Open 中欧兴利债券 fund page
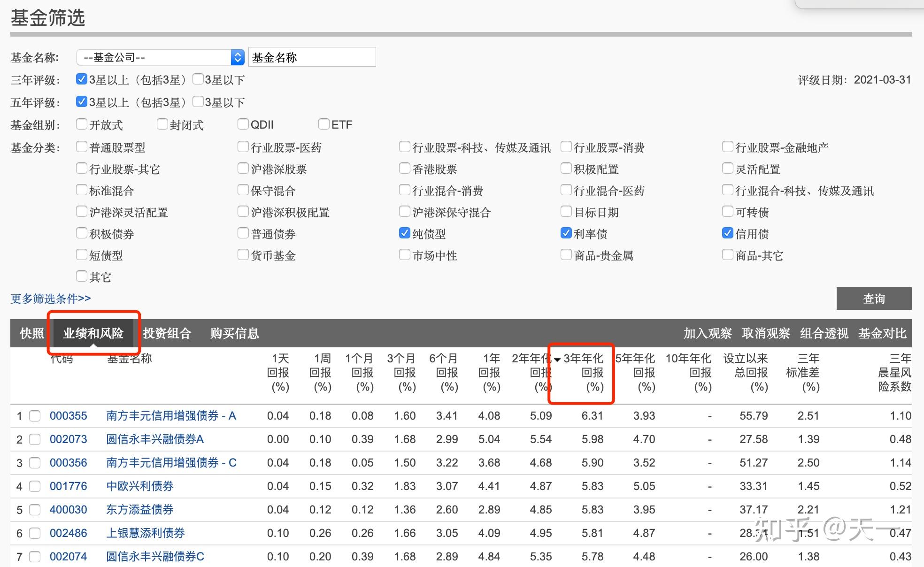The width and height of the screenshot is (924, 567). point(140,486)
